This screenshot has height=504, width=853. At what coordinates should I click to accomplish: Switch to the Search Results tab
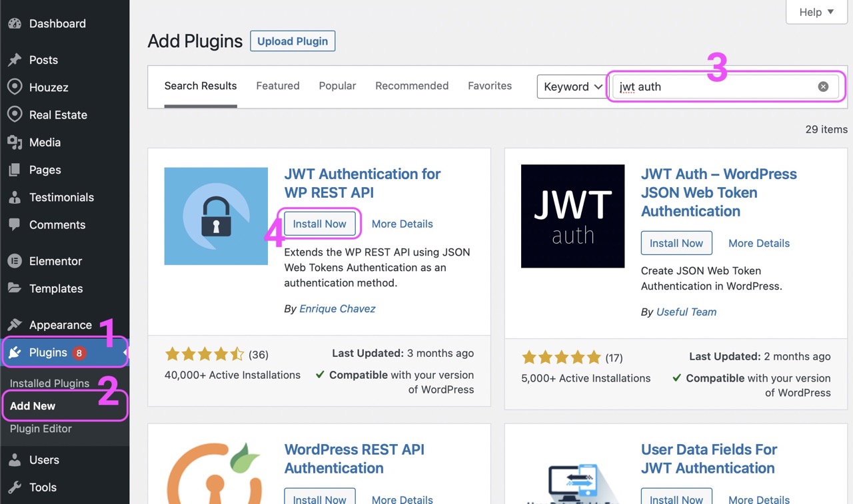point(201,86)
